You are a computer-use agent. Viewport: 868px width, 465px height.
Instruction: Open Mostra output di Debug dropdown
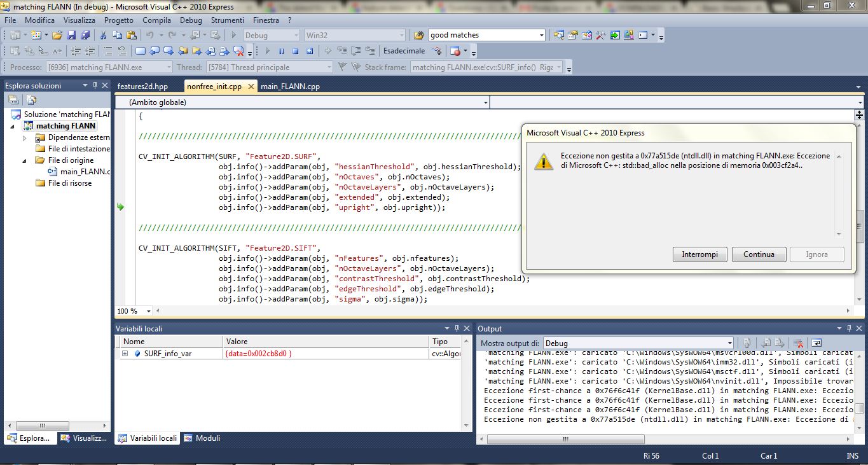click(x=729, y=343)
